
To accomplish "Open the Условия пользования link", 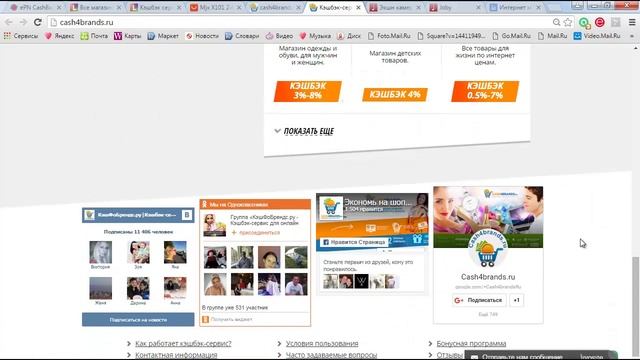I will pyautogui.click(x=322, y=344).
